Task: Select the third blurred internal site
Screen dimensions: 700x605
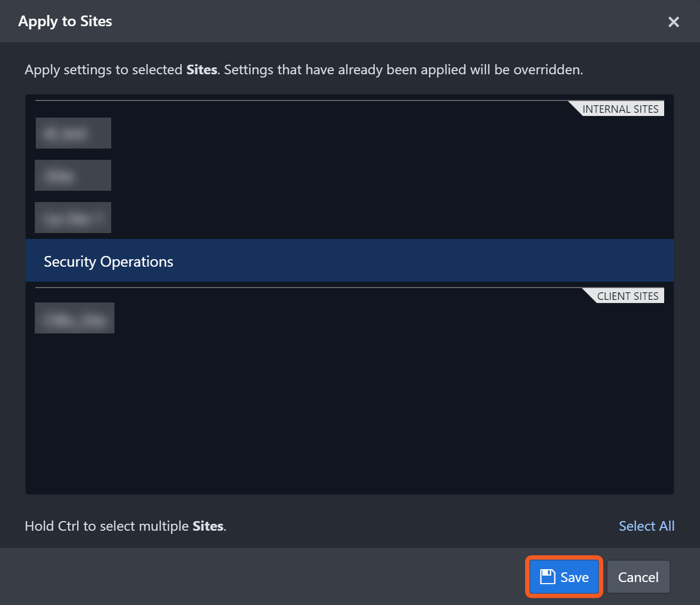Action: coord(73,218)
